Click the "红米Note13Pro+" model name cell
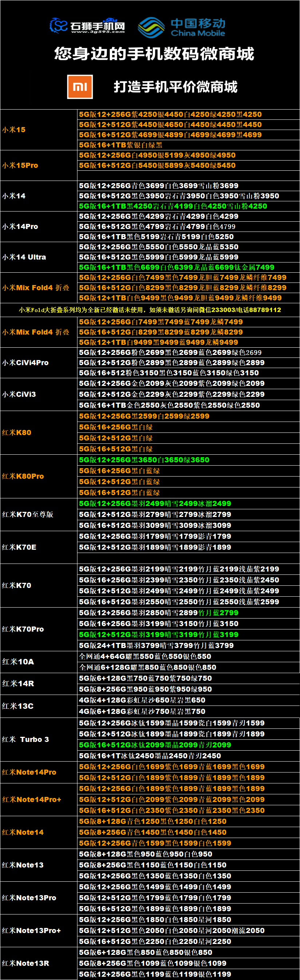The height and width of the screenshot is (980, 300). tap(39, 930)
